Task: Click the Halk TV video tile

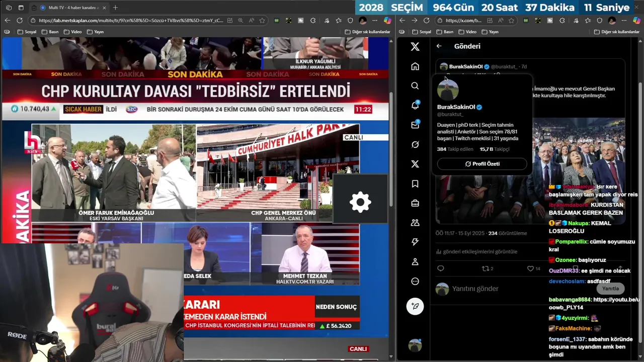Action: click(x=195, y=173)
